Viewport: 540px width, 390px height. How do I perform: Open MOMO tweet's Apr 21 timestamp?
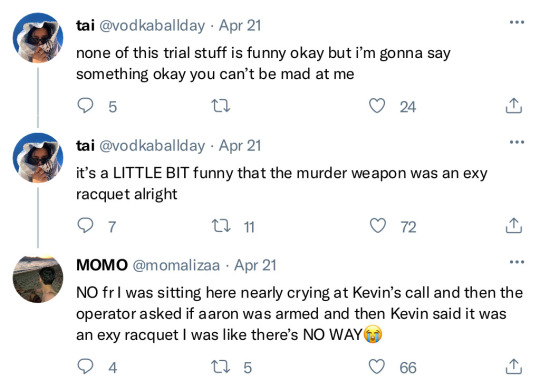pyautogui.click(x=255, y=265)
